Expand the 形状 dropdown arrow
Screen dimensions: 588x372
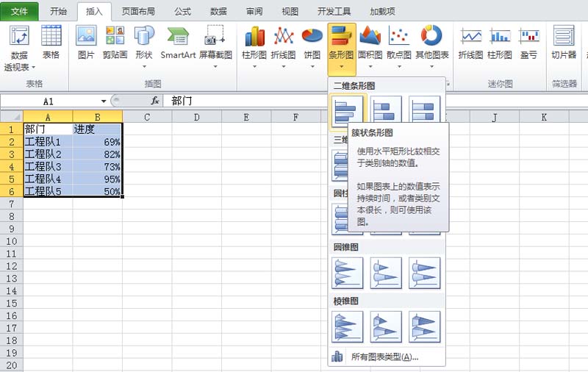(x=144, y=67)
